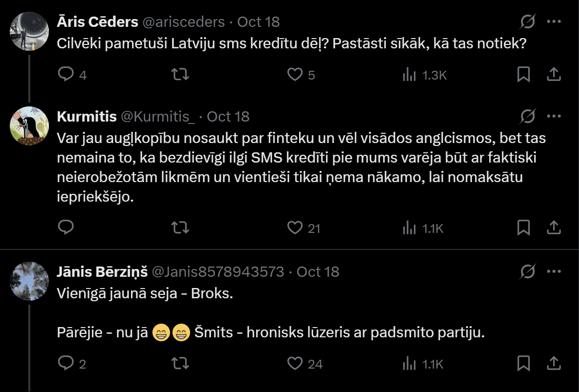Open Kurmitis' mole avatar picture

tap(30, 126)
